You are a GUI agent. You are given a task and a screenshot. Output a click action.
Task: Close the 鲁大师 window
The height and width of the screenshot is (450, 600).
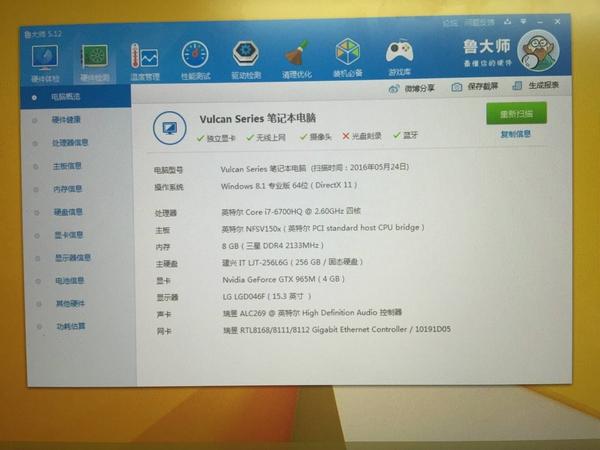557,21
